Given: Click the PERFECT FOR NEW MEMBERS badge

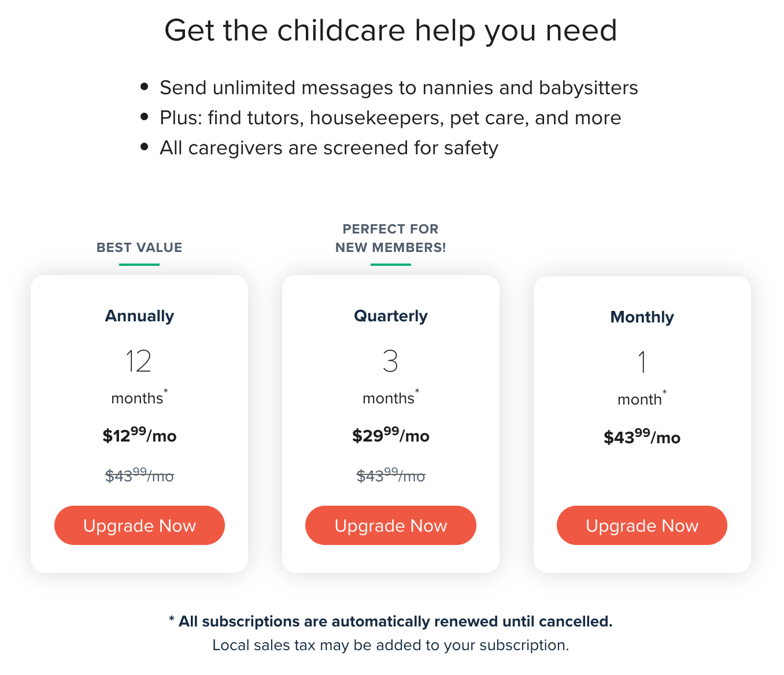Looking at the screenshot, I should (x=390, y=238).
